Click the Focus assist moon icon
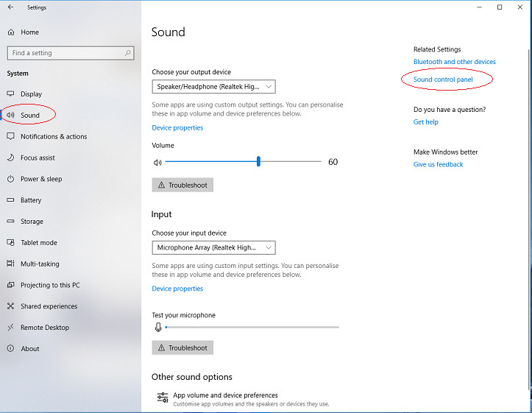 pos(11,158)
